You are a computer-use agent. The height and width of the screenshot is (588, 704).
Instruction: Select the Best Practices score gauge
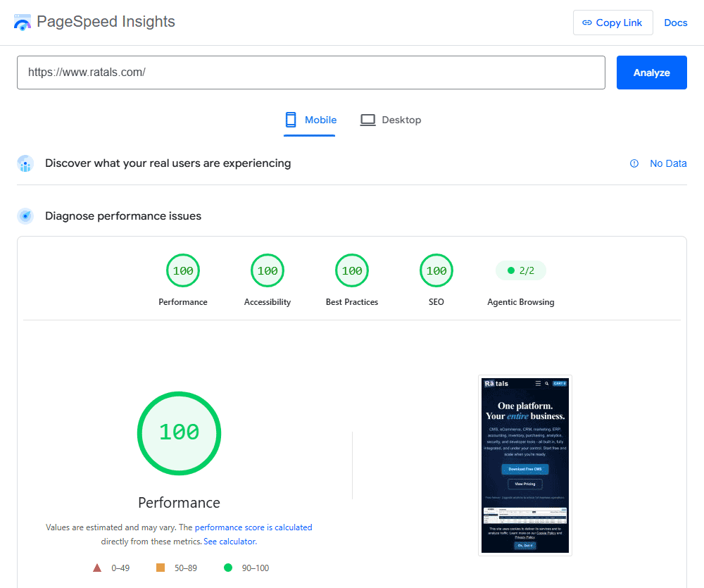352,270
